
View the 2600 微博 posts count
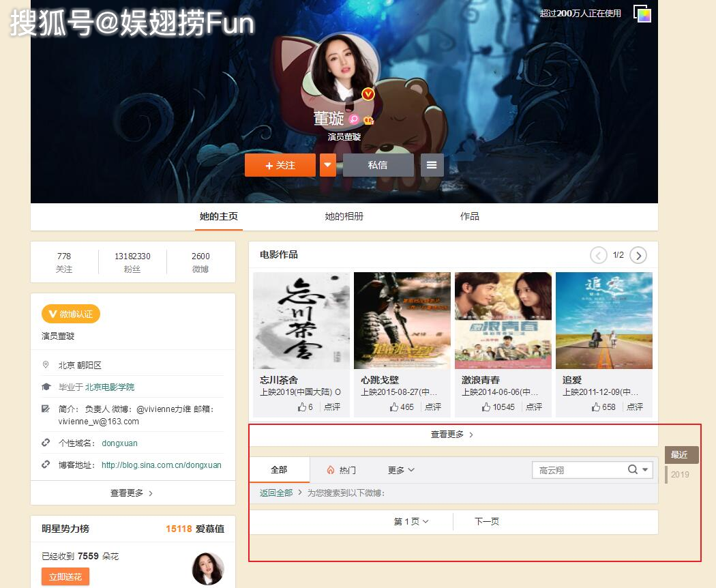(x=200, y=262)
